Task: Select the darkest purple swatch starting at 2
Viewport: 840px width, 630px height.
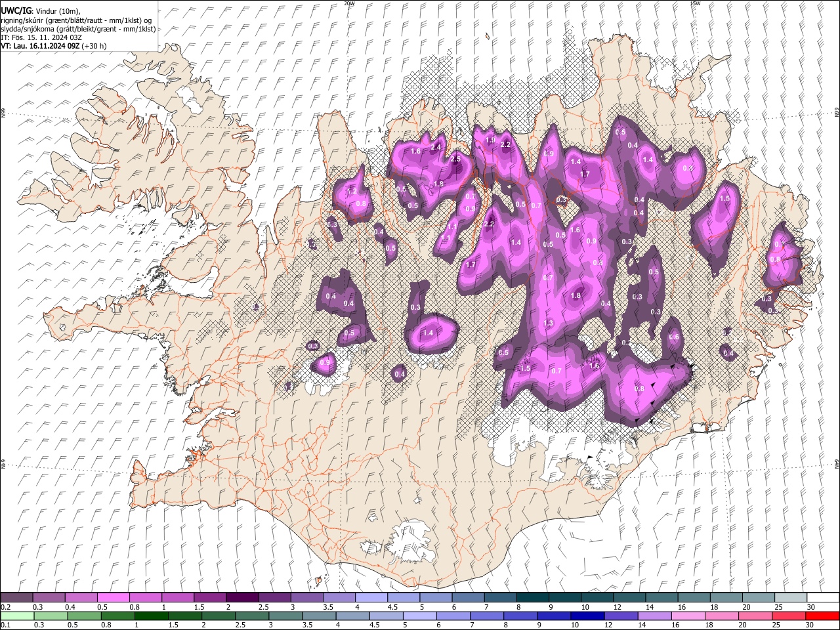Action: tap(242, 598)
